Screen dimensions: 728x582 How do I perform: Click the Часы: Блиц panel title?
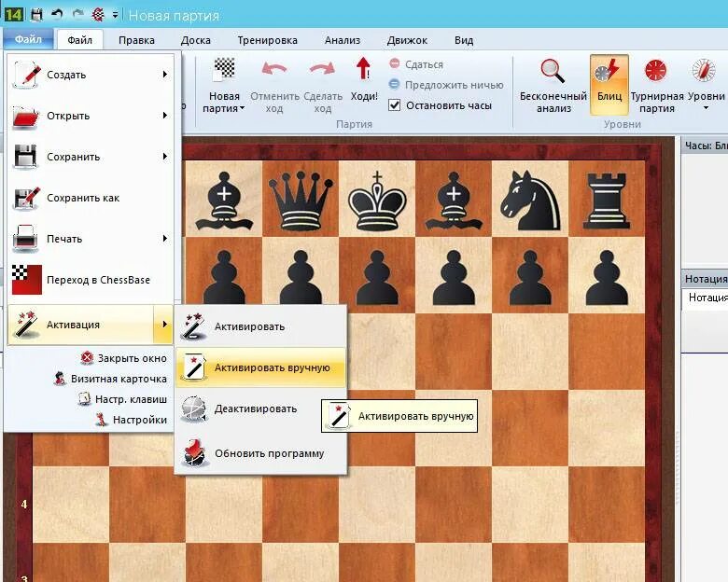pos(707,145)
